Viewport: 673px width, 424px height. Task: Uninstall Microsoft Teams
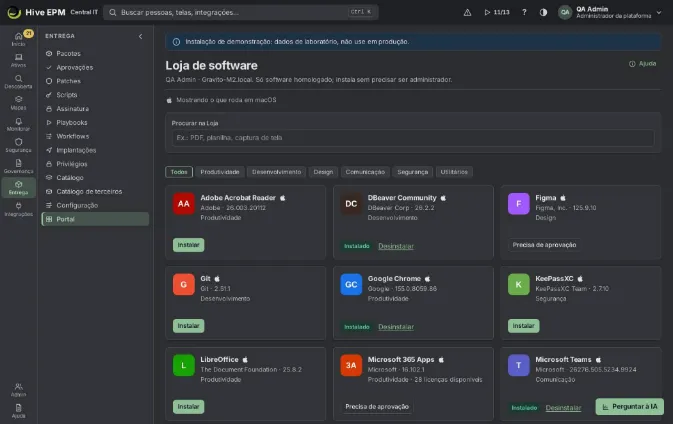coord(563,408)
